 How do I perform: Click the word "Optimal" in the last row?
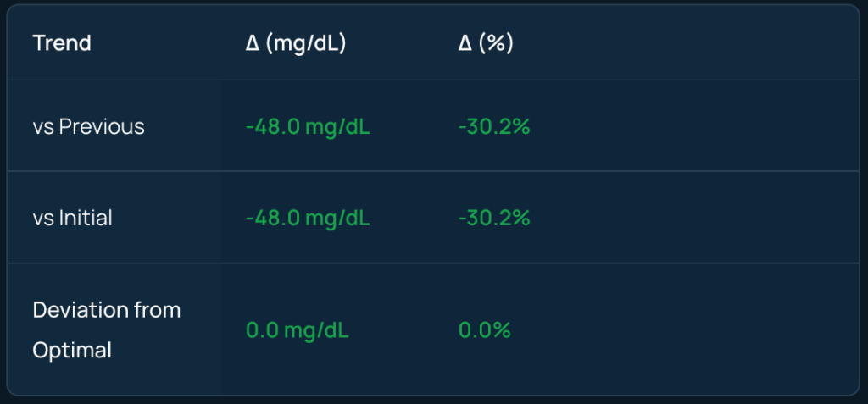(x=72, y=350)
